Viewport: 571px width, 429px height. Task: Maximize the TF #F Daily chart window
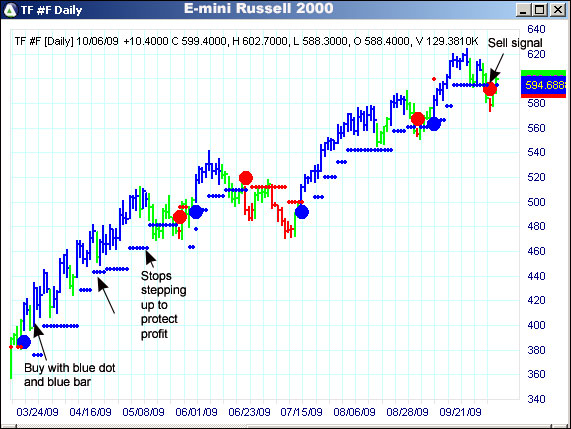tap(539, 10)
